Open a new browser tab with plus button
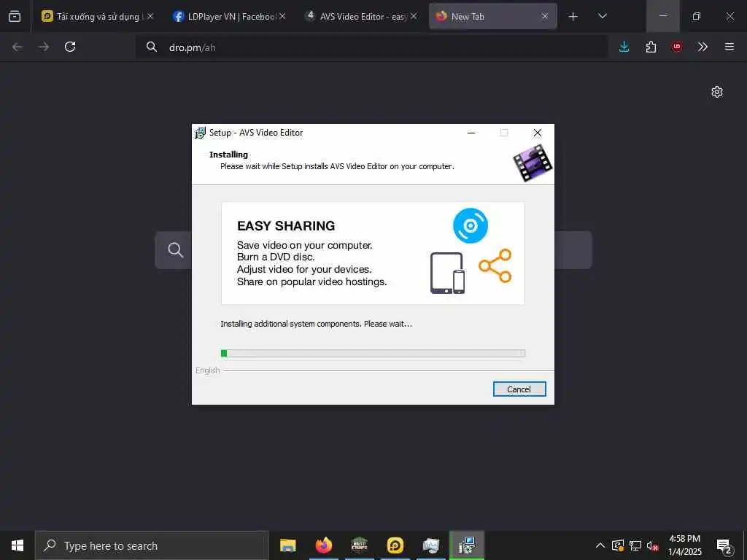This screenshot has width=747, height=560. (x=573, y=17)
